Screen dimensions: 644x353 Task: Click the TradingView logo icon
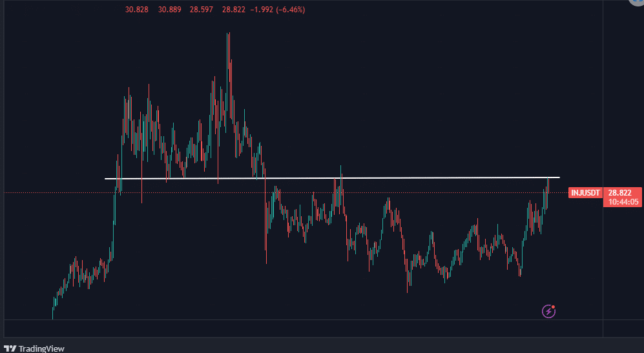[10, 348]
